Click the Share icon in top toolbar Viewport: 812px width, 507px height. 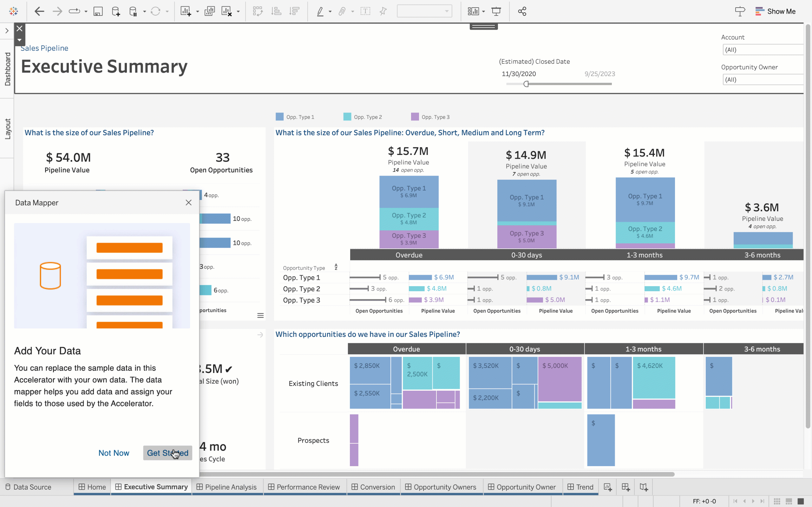tap(521, 11)
